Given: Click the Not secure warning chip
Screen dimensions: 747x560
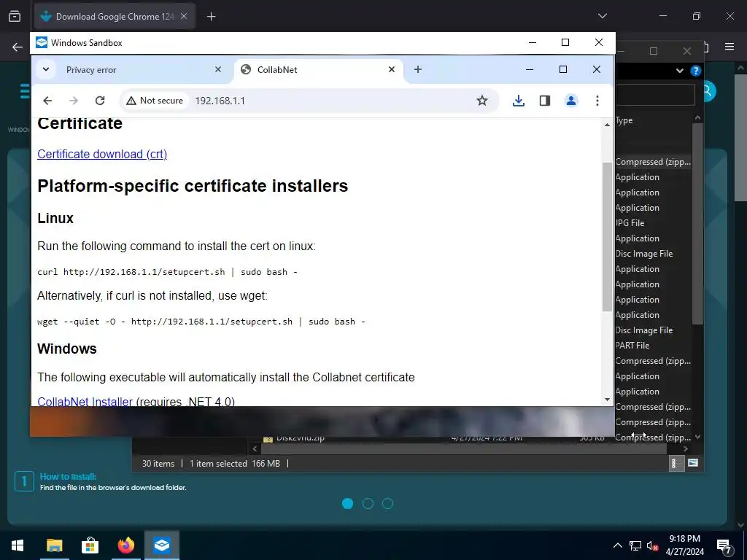Looking at the screenshot, I should click(155, 101).
